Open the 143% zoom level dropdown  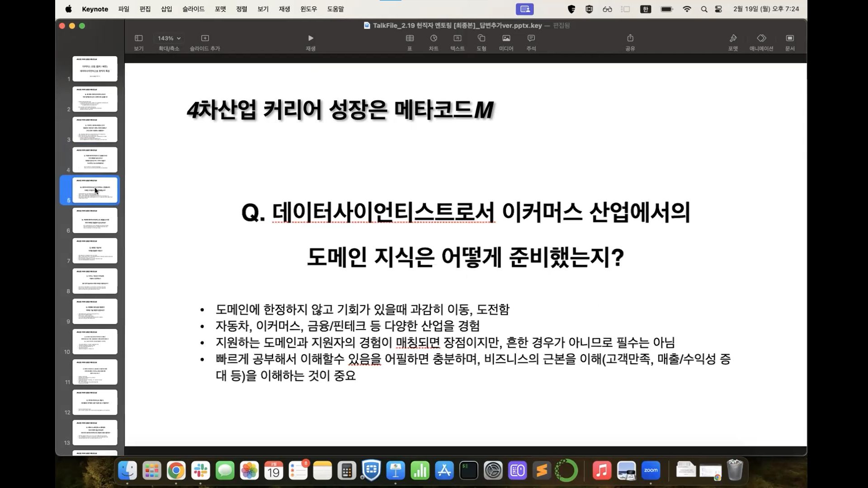pyautogui.click(x=169, y=38)
